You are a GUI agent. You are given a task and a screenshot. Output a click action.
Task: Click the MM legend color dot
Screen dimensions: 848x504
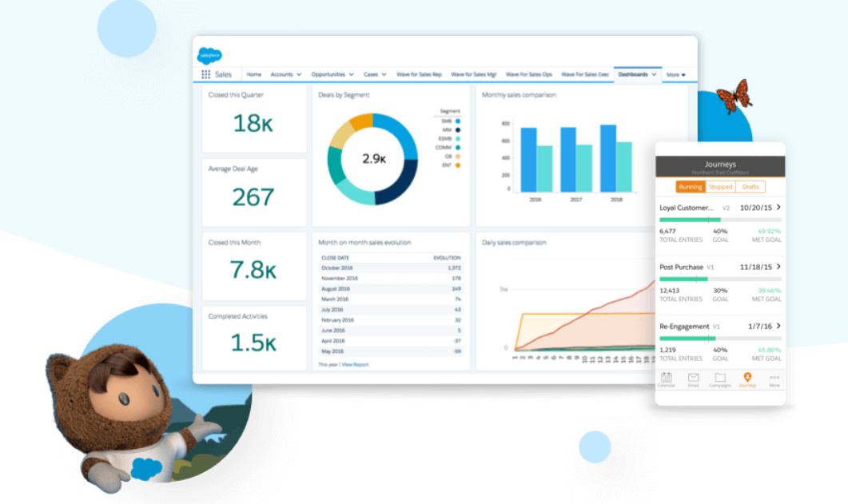[457, 129]
